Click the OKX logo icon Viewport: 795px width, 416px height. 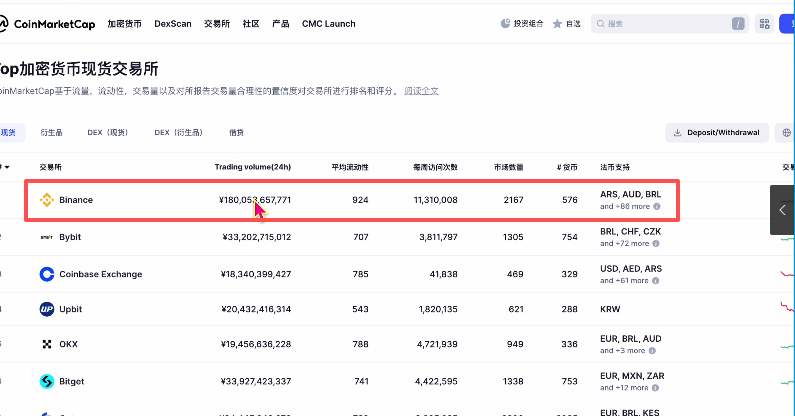(x=46, y=344)
